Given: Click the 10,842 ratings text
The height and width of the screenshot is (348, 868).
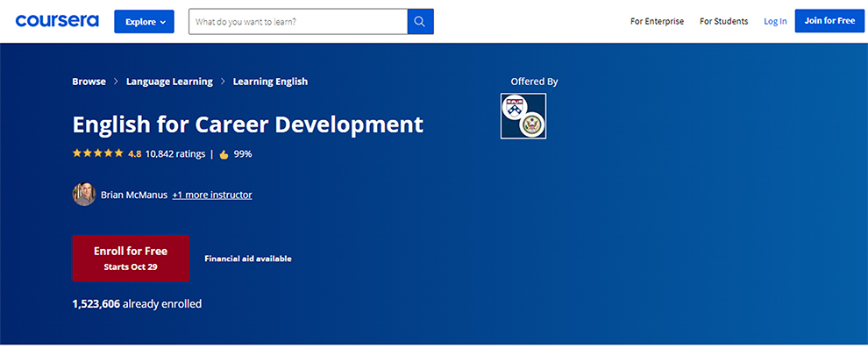Looking at the screenshot, I should coord(175,153).
